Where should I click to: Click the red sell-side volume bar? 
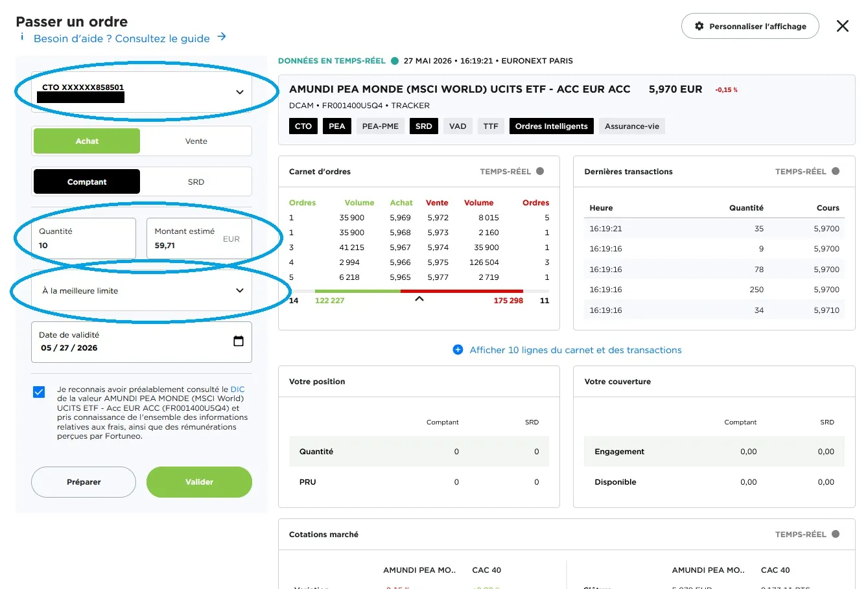pos(462,292)
